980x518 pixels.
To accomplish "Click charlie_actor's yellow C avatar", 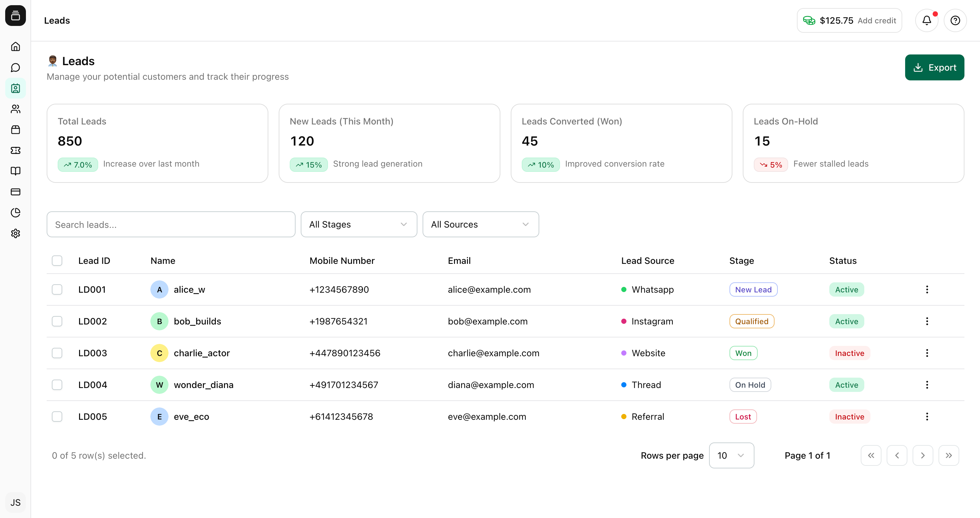I will [159, 353].
